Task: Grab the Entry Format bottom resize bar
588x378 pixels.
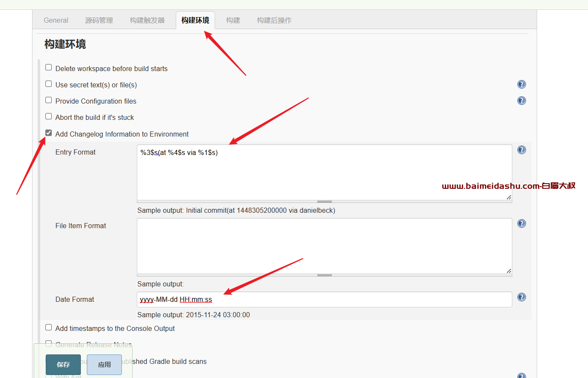Action: [325, 202]
